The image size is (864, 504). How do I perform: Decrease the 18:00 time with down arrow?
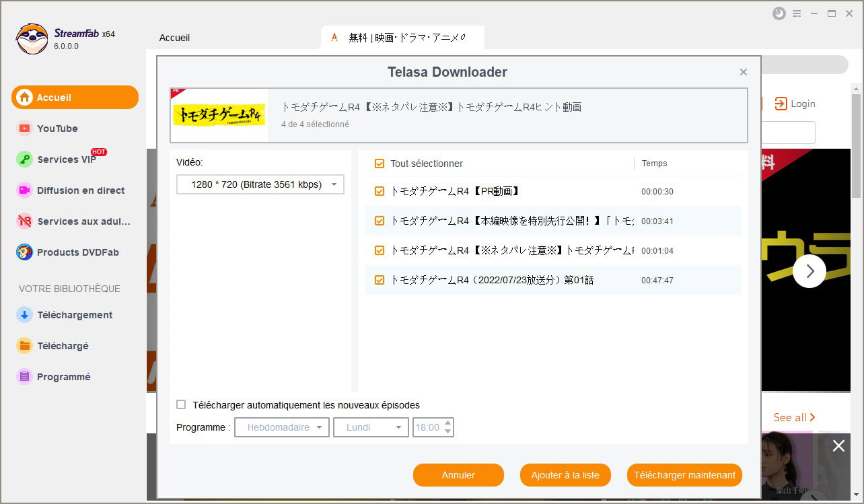point(448,431)
